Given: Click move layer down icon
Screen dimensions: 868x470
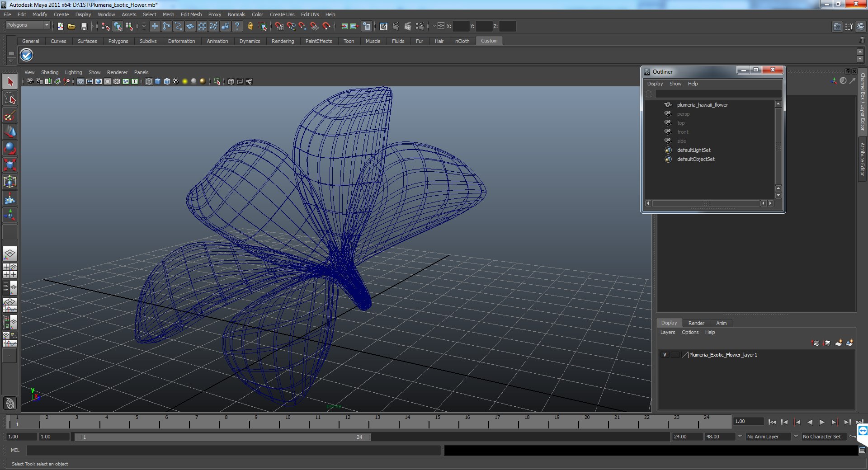Looking at the screenshot, I should (x=826, y=343).
